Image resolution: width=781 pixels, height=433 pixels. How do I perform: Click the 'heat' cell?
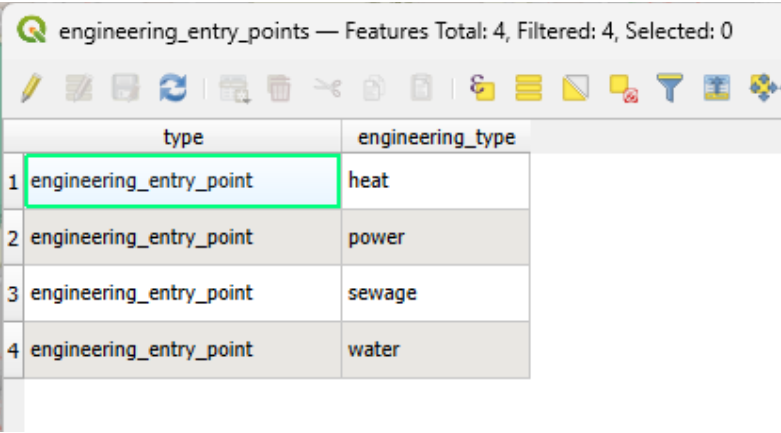click(435, 181)
